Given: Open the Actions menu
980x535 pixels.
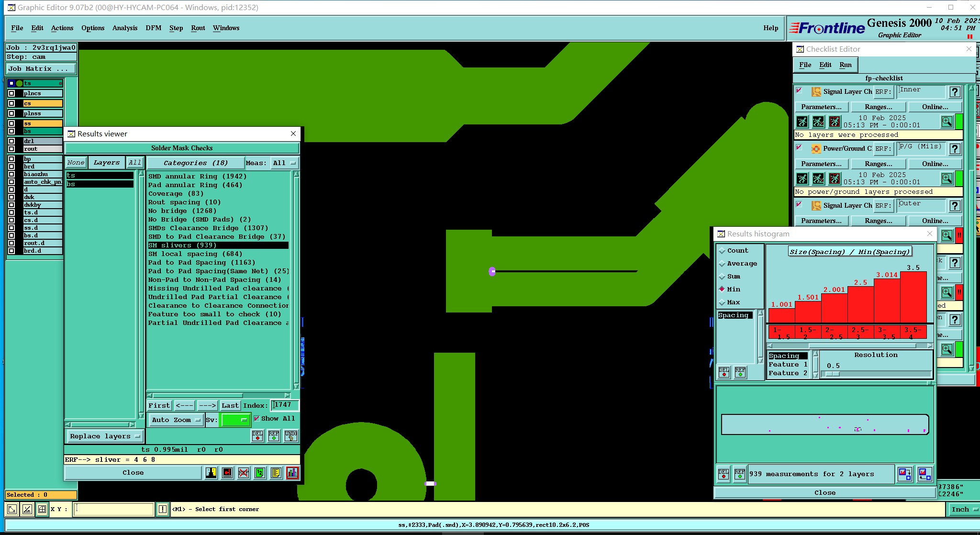Looking at the screenshot, I should click(x=62, y=28).
